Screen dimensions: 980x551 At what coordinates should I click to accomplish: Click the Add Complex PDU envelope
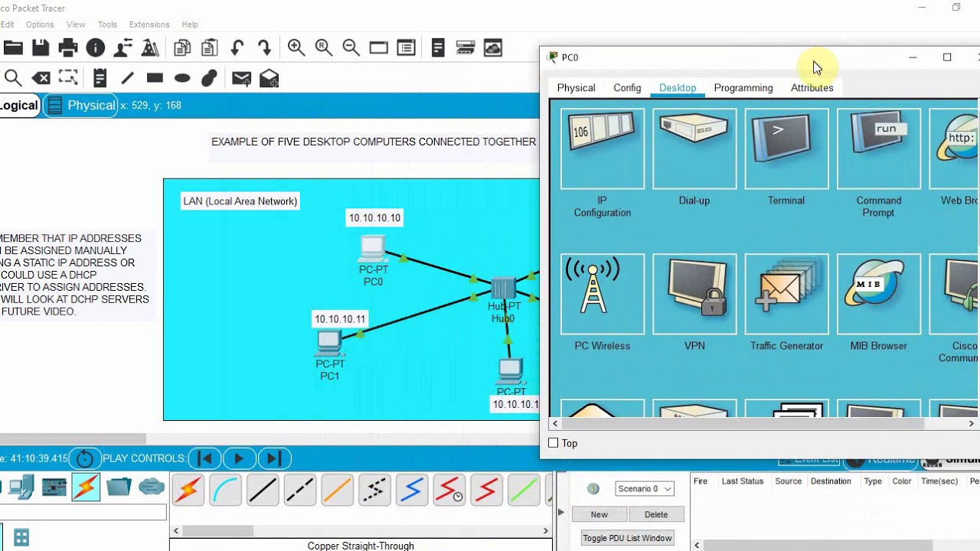click(269, 78)
